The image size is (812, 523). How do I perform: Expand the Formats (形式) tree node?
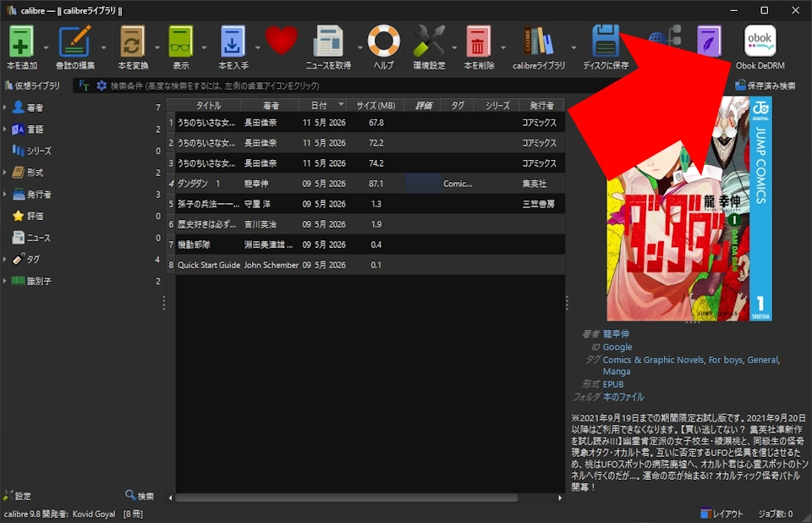(5, 172)
